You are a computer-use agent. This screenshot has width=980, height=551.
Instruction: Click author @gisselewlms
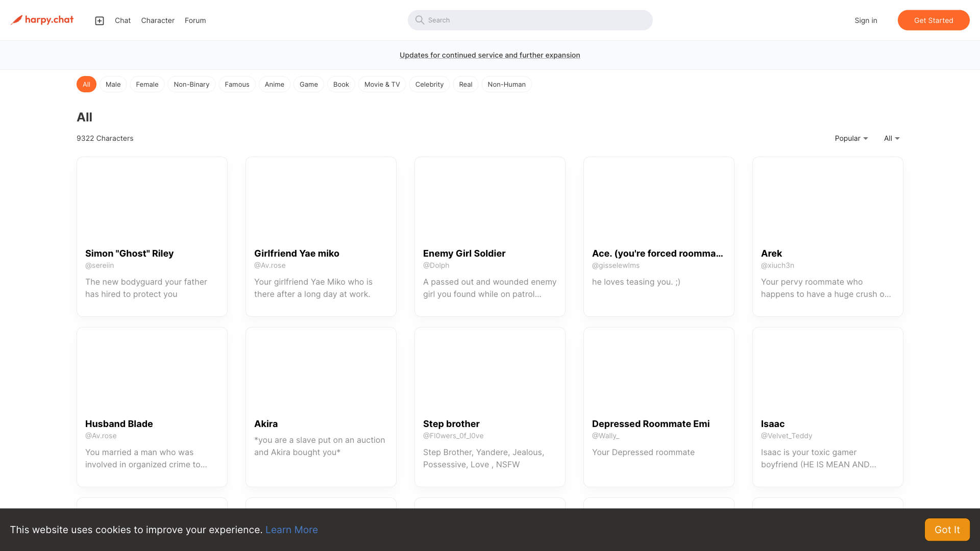616,265
